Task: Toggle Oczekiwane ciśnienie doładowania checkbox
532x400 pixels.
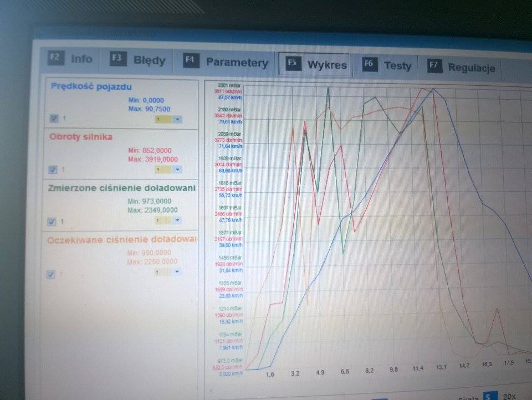Action: click(50, 274)
